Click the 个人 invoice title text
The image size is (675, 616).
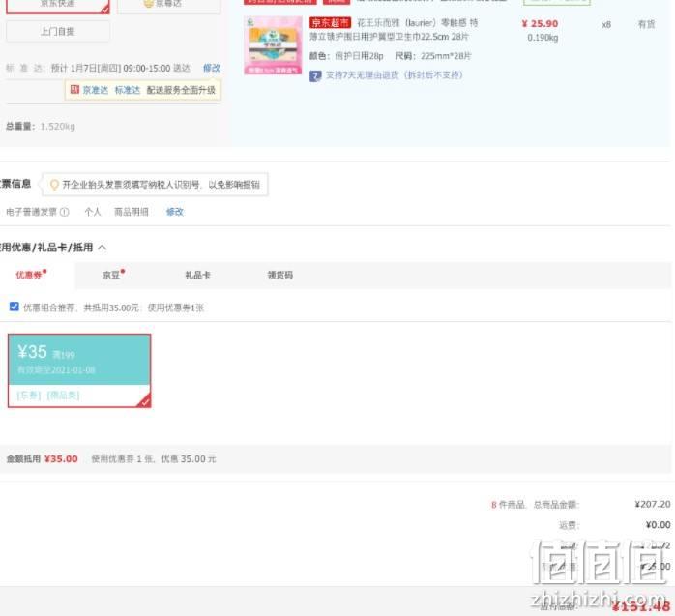pos(93,212)
